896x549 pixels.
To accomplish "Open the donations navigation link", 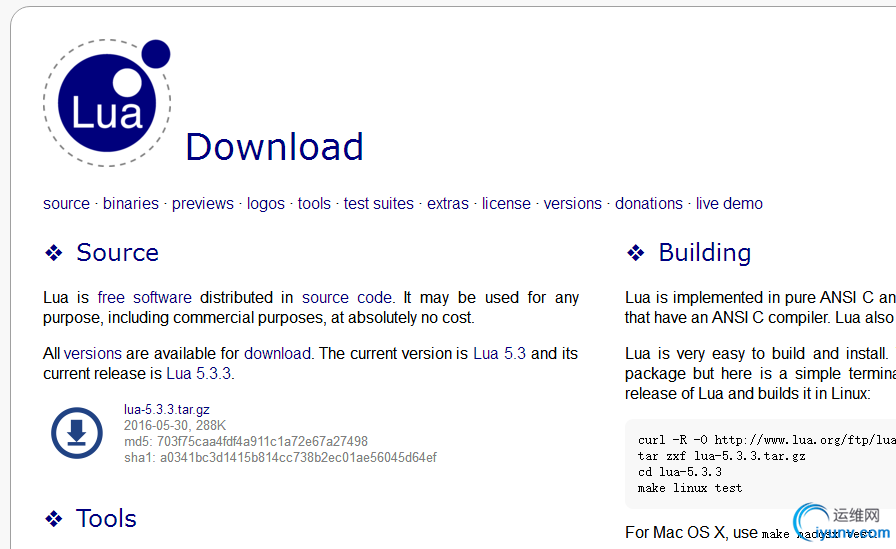I will click(649, 203).
